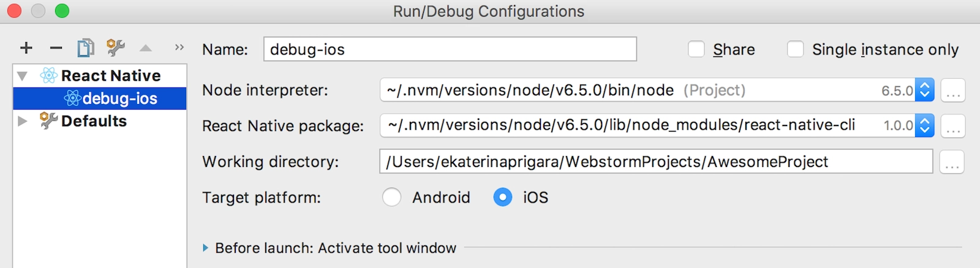Open edit defaults wrench icon

point(115,48)
